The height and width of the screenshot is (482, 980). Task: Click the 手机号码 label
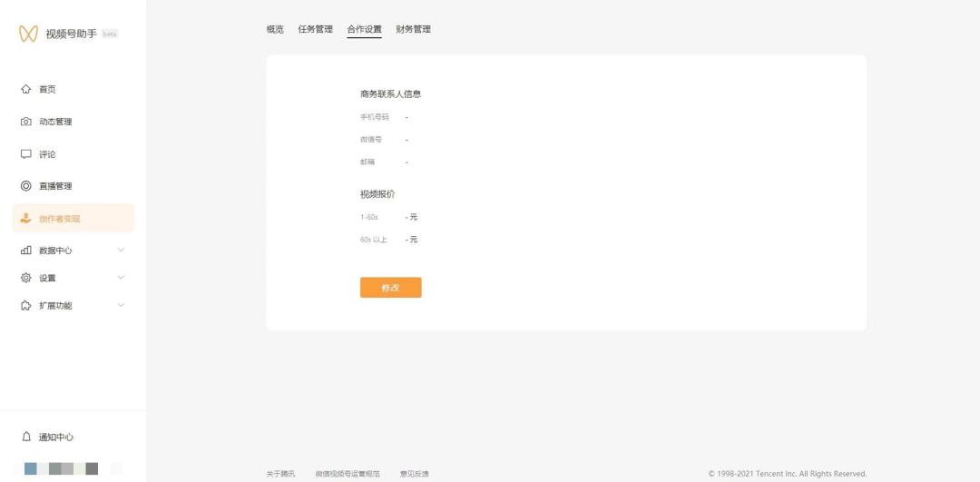coord(375,117)
